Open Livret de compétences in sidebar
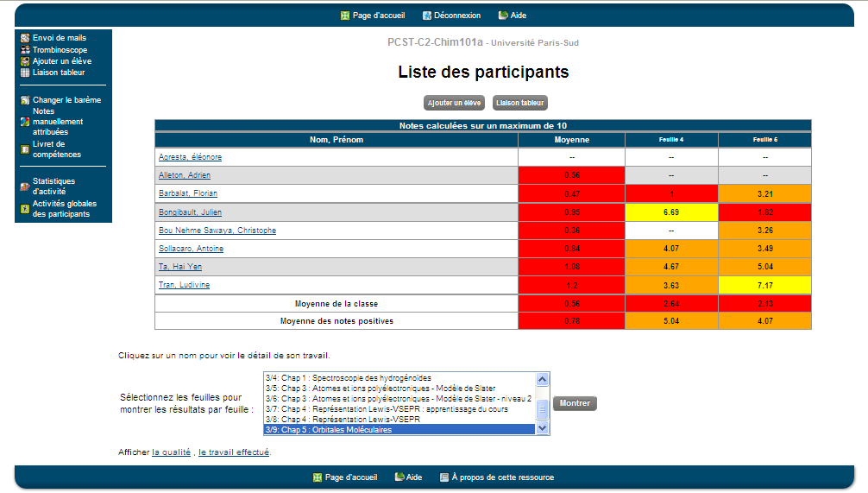Viewport: 868px width, 493px height. [56, 149]
